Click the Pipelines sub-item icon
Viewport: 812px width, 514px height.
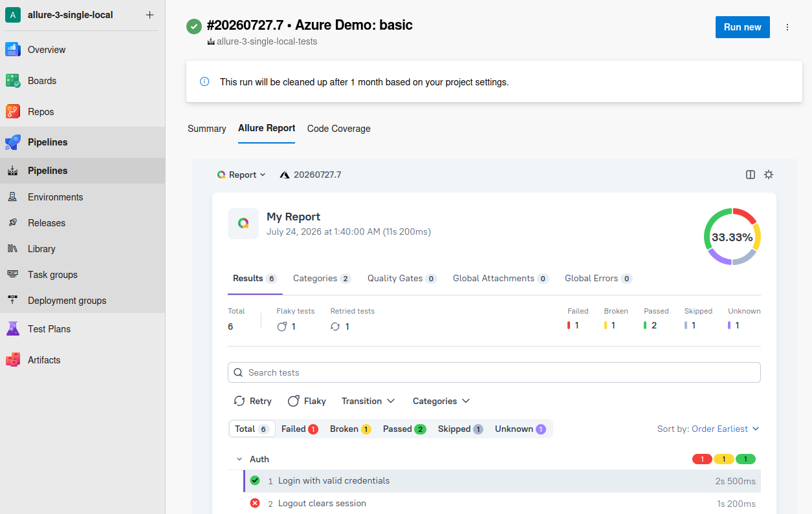pos(13,171)
